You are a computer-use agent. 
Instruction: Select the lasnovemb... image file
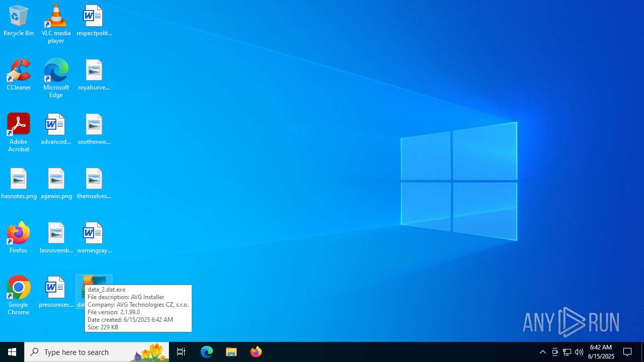click(56, 238)
